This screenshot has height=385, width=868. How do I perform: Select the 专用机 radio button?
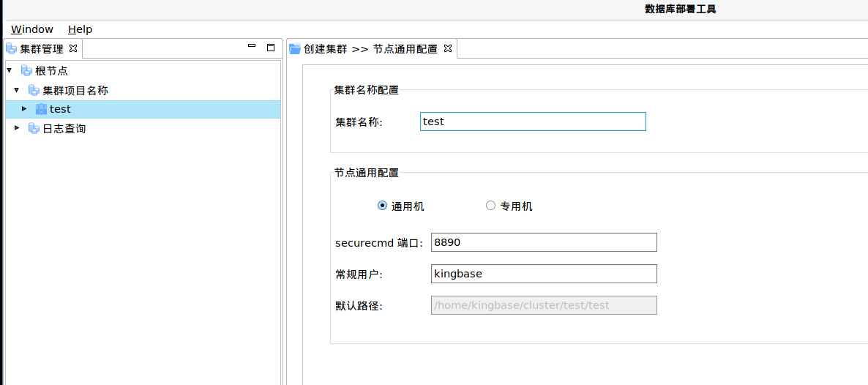(490, 206)
